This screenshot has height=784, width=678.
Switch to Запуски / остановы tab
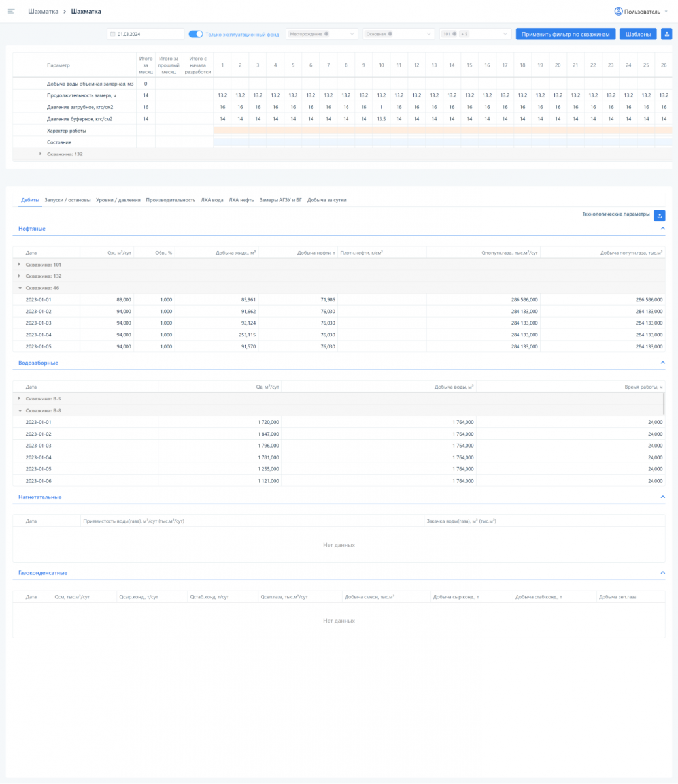[x=67, y=200]
